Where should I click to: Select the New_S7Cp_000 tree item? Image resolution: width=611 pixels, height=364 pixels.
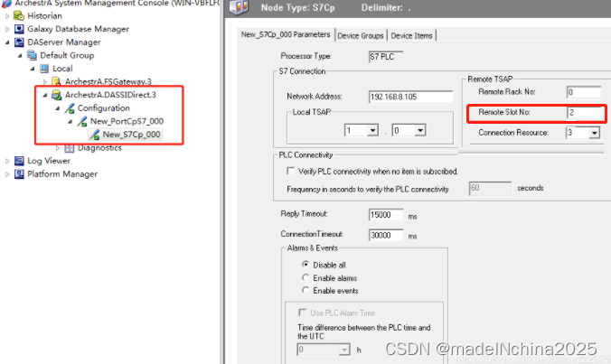tap(131, 135)
